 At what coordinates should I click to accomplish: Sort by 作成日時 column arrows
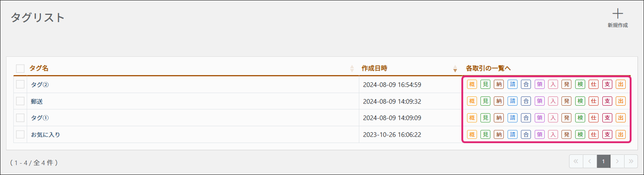[455, 68]
